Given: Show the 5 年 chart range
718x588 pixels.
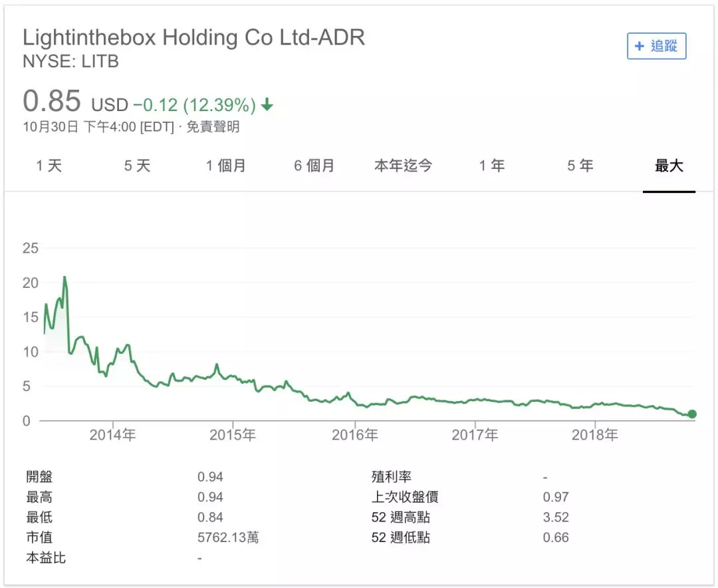Looking at the screenshot, I should [580, 166].
